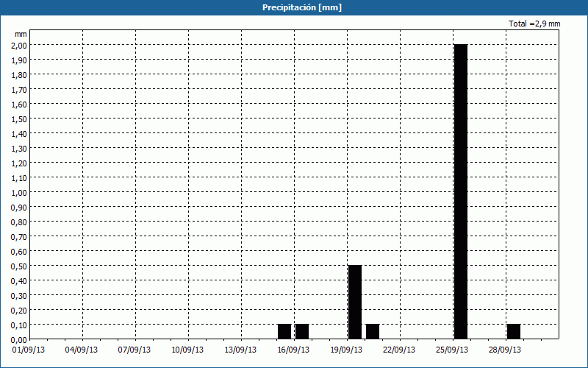Screen dimensions: 588x368
Task: Click the '13/09/13' date label
Action: click(x=240, y=350)
